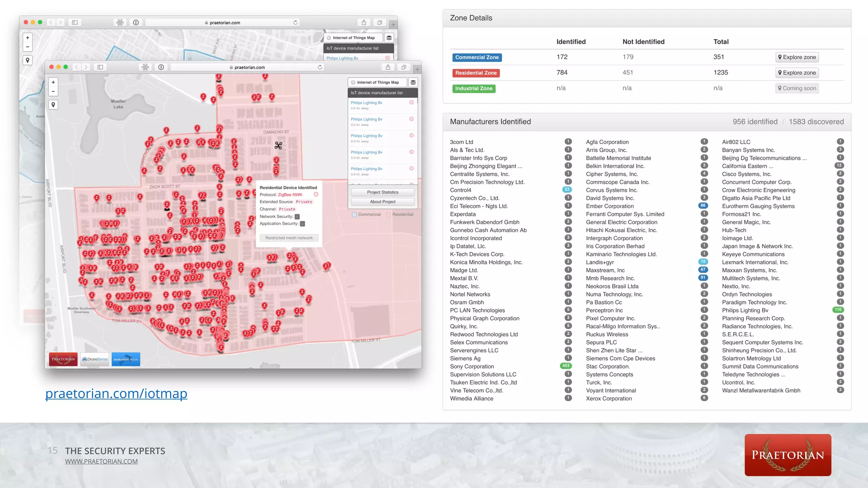Viewport: 868px width, 488px height.
Task: Enable the Commercial zone checkbox
Action: (x=354, y=215)
